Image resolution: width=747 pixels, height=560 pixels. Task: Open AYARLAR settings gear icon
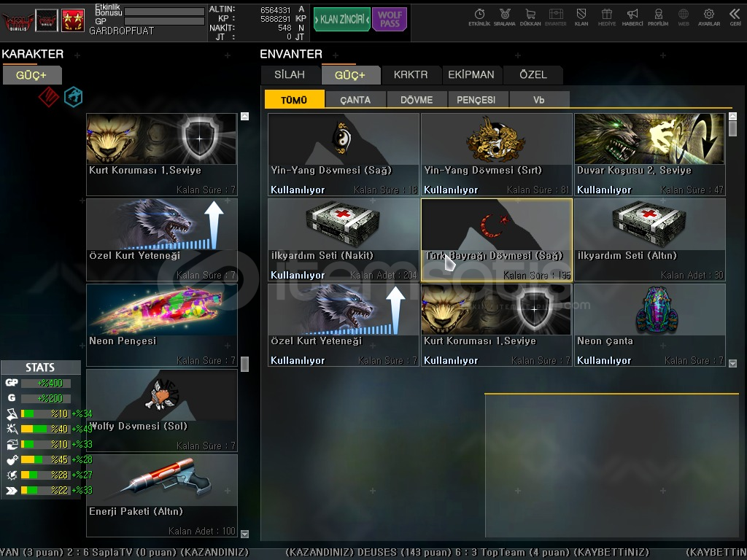click(709, 17)
